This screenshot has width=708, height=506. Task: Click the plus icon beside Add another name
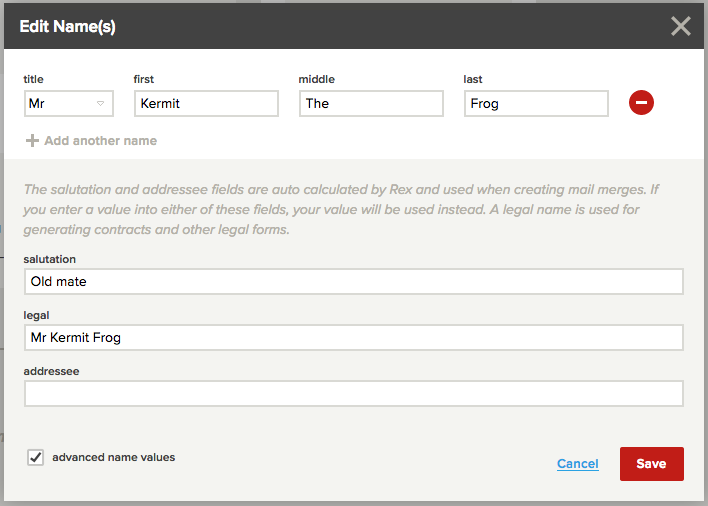point(32,141)
